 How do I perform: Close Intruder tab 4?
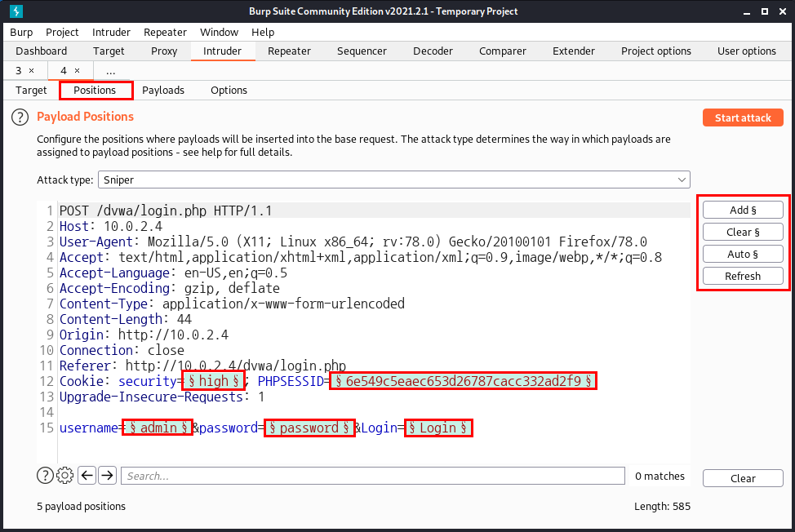(77, 70)
